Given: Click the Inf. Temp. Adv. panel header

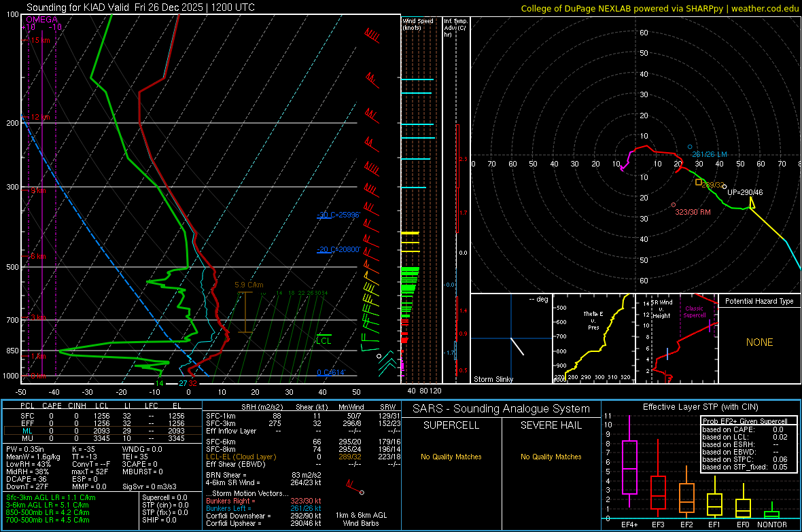Looking at the screenshot, I should pos(455,28).
